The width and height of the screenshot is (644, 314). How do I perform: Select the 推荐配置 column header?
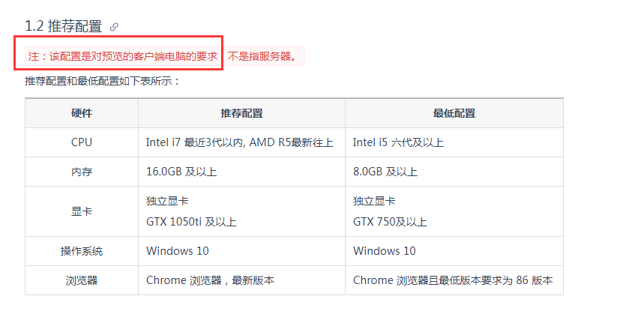[x=241, y=113]
